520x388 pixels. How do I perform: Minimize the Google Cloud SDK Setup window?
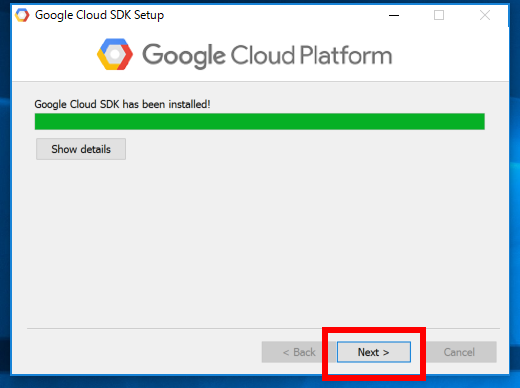click(394, 15)
